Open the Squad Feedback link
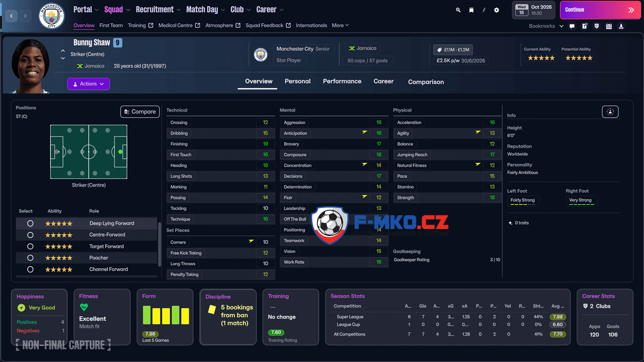The height and width of the screenshot is (362, 644). point(268,26)
